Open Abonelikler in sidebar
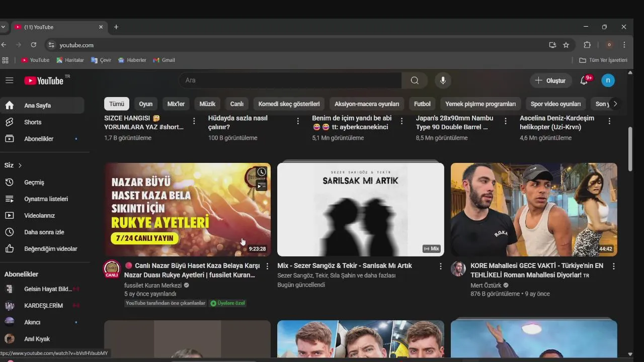 click(42, 139)
